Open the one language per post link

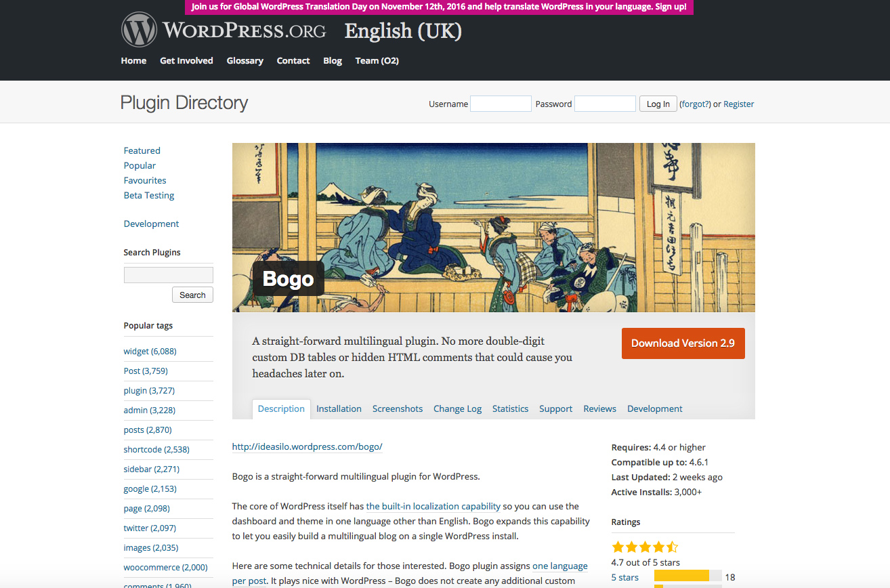[559, 566]
